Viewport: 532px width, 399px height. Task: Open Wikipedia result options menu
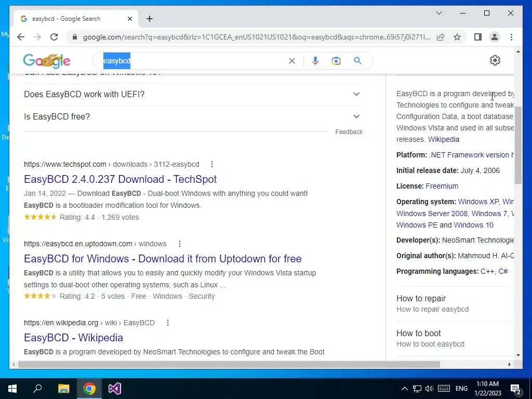click(168, 323)
